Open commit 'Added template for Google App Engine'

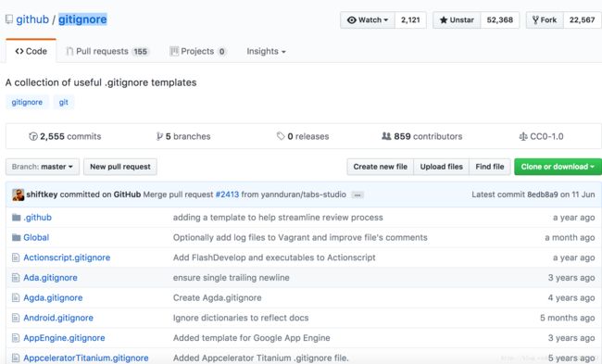252,338
